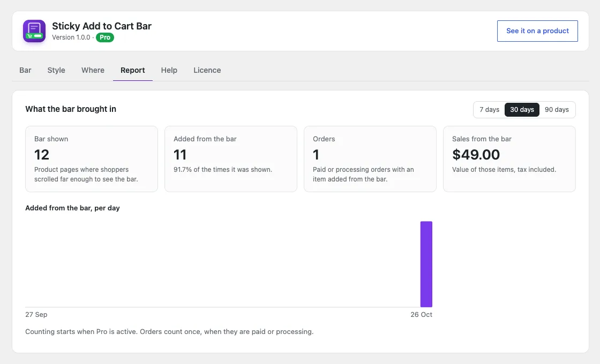
Task: Click the See it on a product button
Action: pyautogui.click(x=537, y=31)
